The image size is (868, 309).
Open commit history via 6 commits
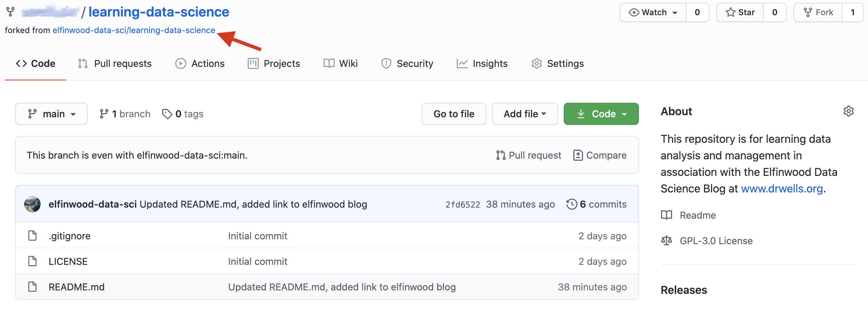(x=596, y=204)
